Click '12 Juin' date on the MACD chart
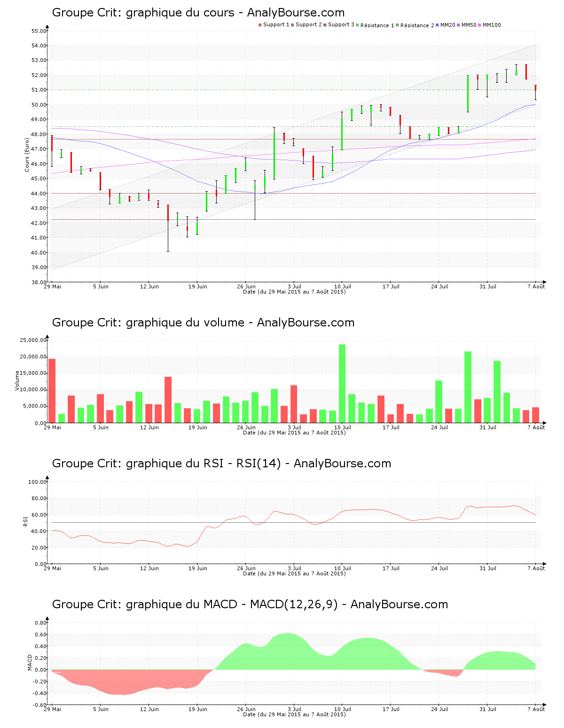Viewport: 564px width, 728px height. coord(149,709)
